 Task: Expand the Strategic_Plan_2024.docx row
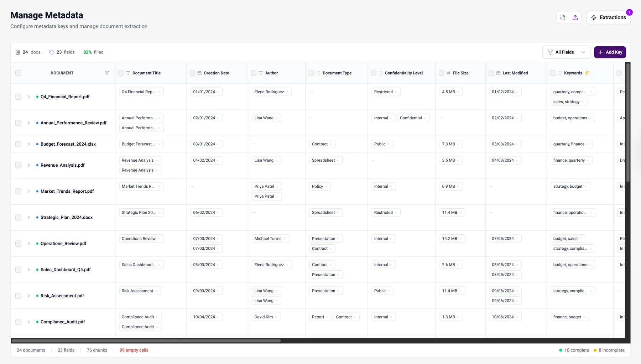28,218
